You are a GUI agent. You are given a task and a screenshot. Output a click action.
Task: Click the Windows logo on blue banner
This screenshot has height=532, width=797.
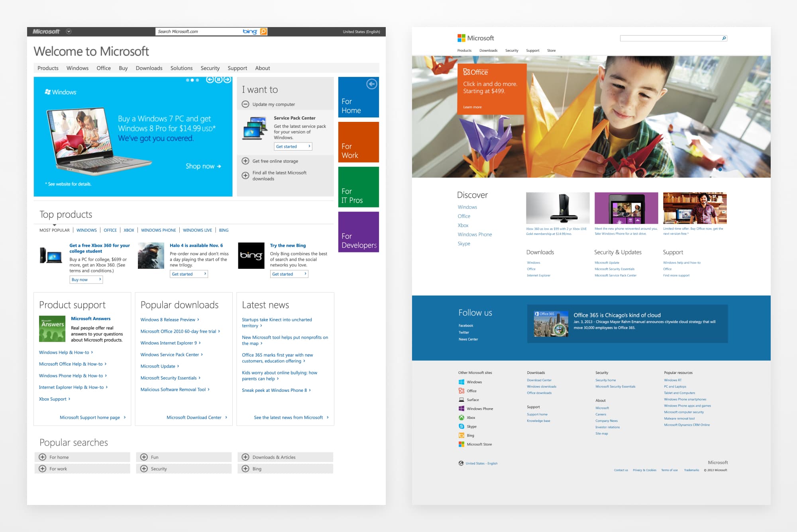(61, 92)
